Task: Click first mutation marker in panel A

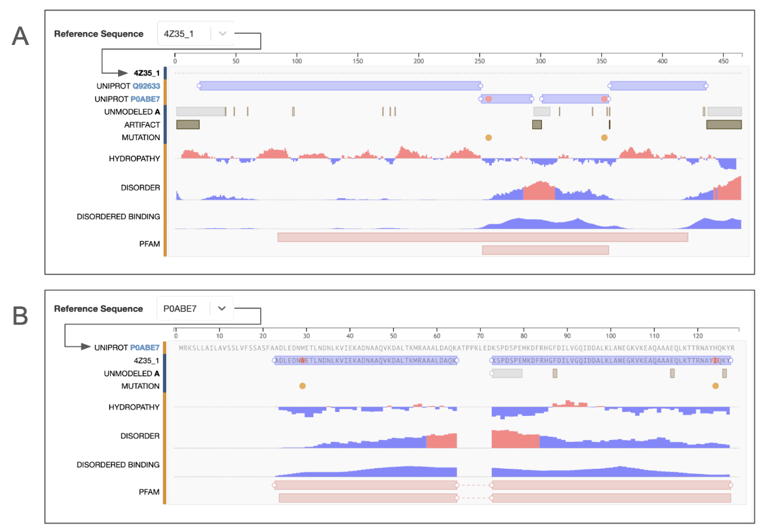Action: [488, 138]
